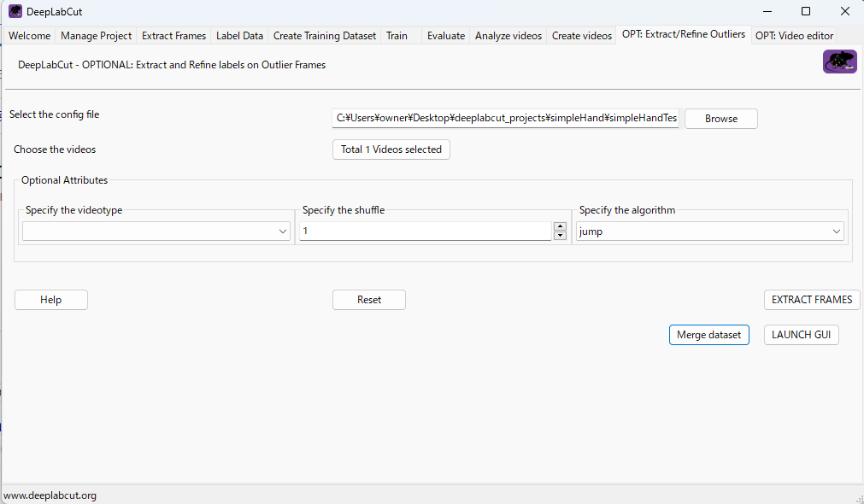Click Total 1 Videos selected button
The width and height of the screenshot is (864, 504).
click(391, 149)
